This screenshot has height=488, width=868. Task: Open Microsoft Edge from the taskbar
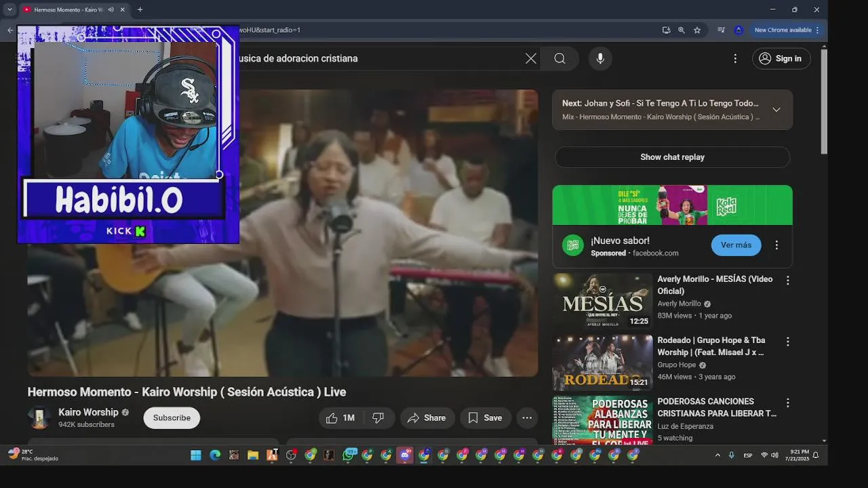tap(215, 455)
